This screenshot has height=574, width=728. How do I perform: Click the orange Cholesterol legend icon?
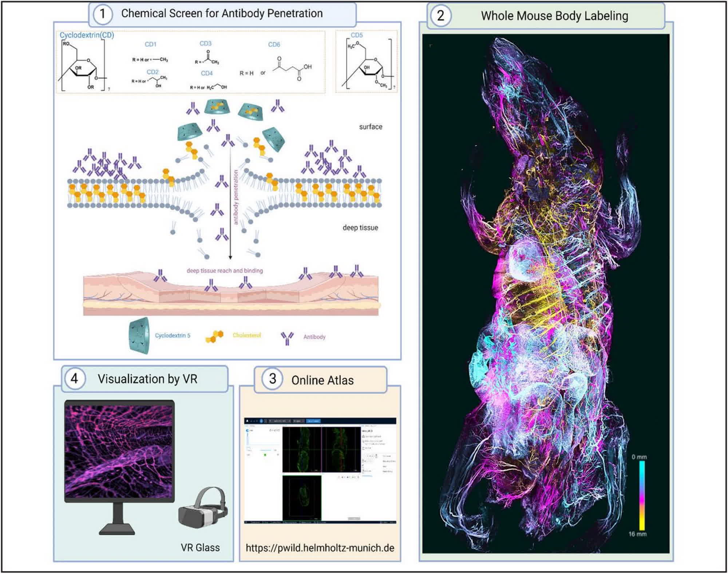click(214, 337)
